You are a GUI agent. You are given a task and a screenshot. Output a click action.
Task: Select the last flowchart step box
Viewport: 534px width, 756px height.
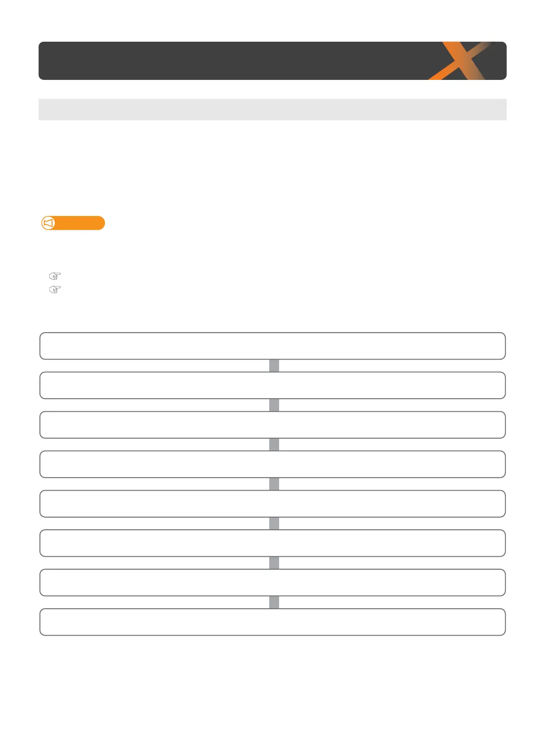tap(272, 622)
